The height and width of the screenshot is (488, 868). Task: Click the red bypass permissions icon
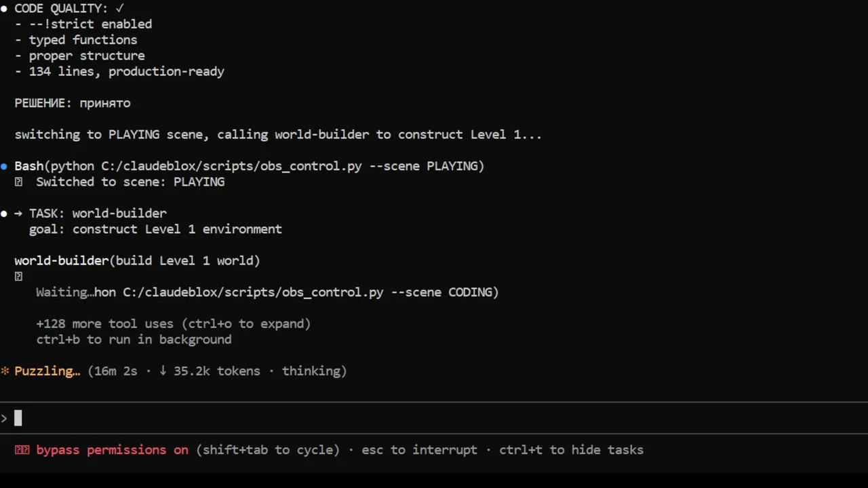point(22,450)
